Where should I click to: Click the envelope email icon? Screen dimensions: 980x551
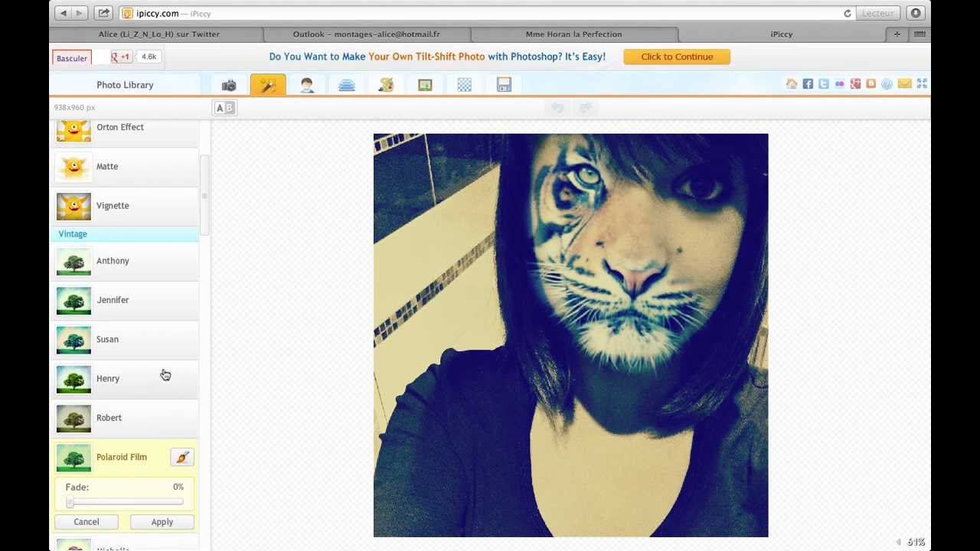pos(904,84)
